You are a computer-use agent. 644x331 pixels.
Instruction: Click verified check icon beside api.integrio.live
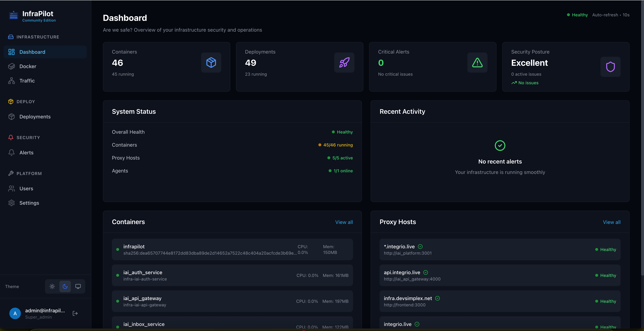[426, 273]
